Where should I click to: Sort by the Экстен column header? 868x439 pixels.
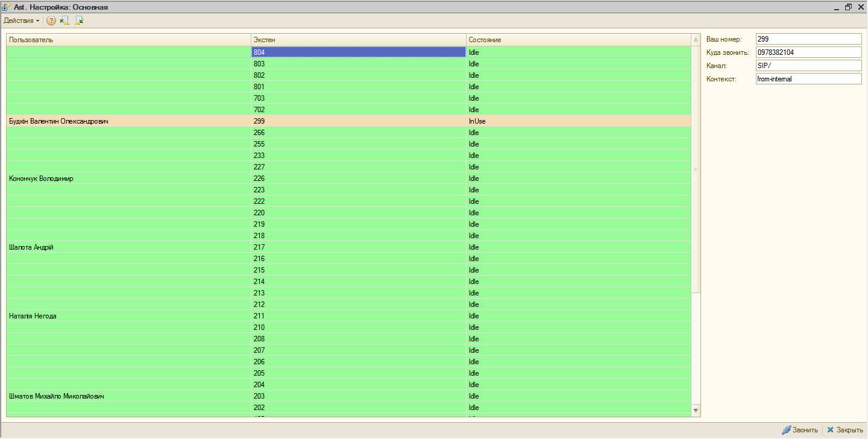pos(359,40)
